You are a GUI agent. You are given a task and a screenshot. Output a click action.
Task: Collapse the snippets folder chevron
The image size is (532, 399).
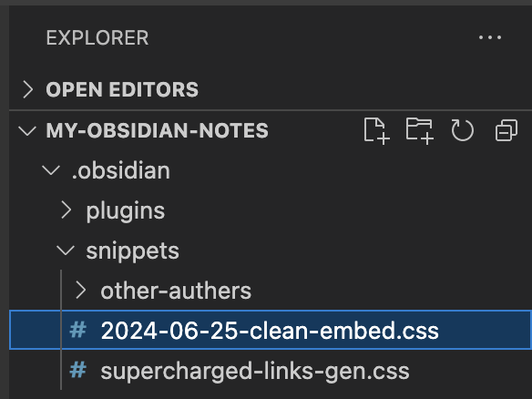66,251
